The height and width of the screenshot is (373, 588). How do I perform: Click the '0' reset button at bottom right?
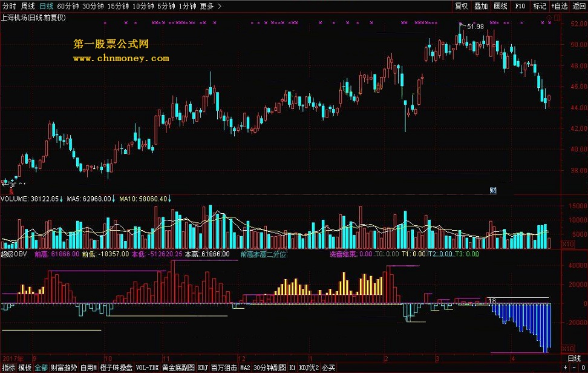pyautogui.click(x=583, y=368)
